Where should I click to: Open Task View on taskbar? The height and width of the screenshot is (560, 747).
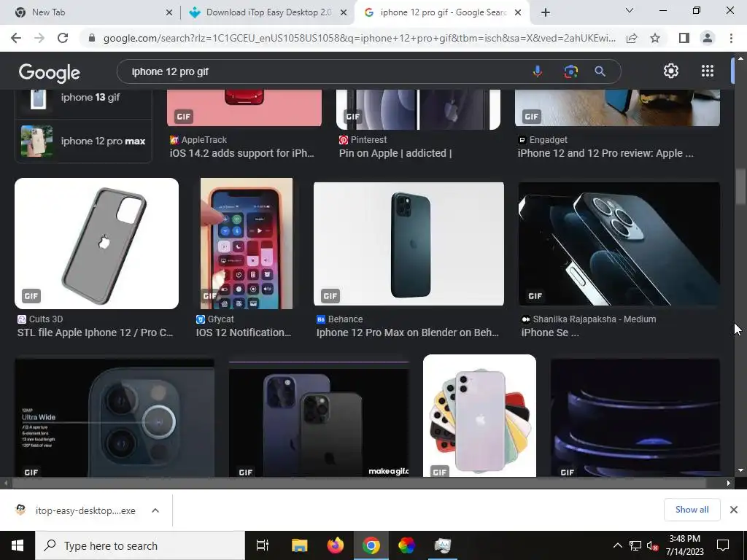click(263, 545)
